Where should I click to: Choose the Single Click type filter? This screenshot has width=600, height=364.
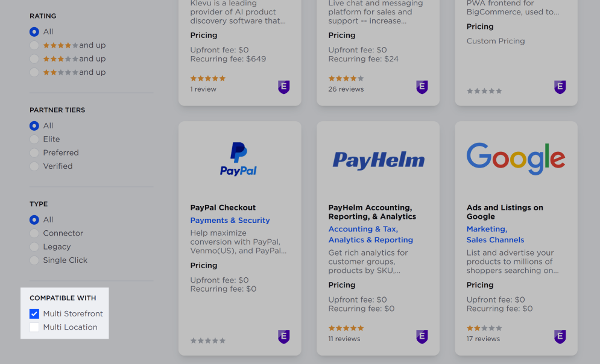coord(34,260)
